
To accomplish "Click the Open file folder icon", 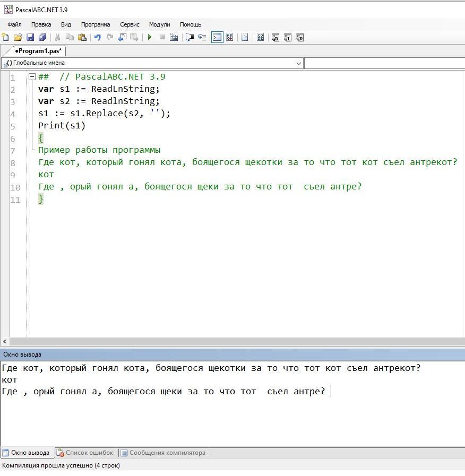I will click(x=18, y=37).
